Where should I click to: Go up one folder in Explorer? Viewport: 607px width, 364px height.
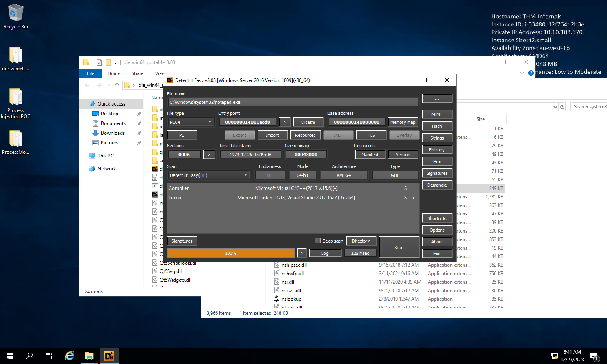tap(117, 85)
